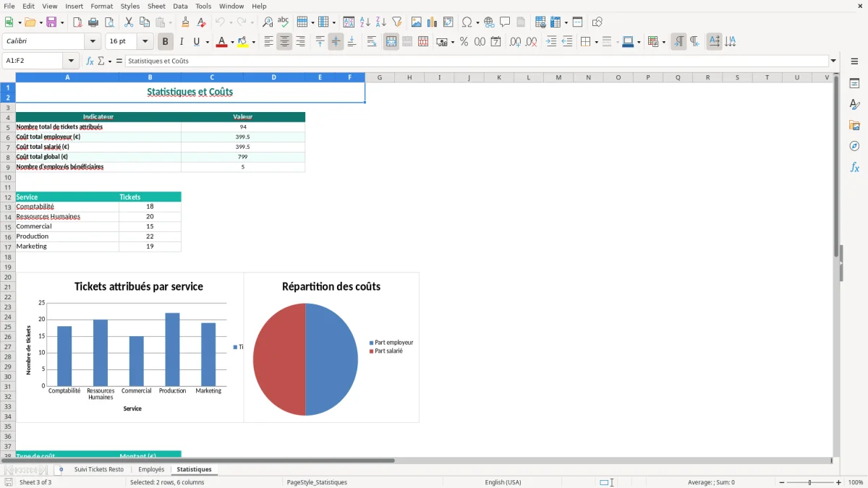Open the Styles menu

(130, 6)
